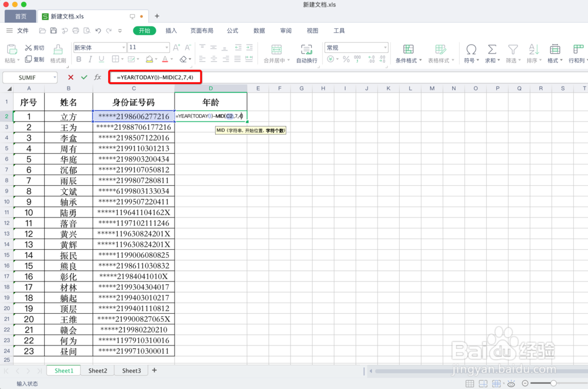588x389 pixels.
Task: Click the percent style icon
Action: 346,59
